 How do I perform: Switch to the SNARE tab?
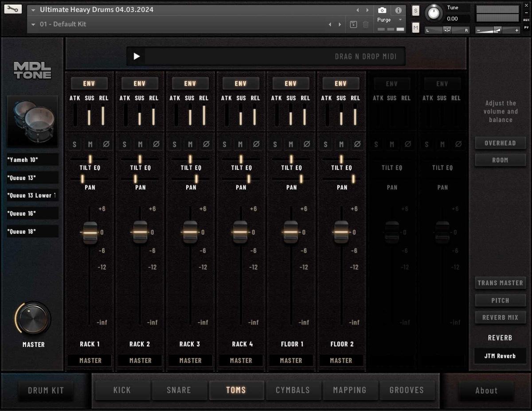[x=179, y=390]
